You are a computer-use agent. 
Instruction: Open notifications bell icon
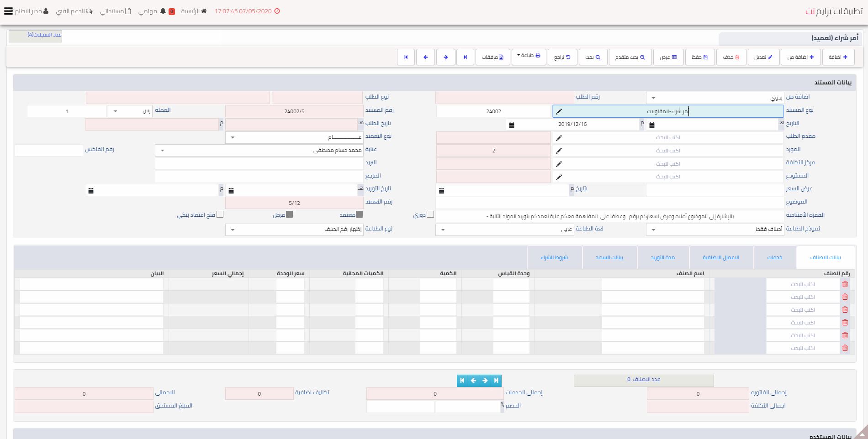coord(163,11)
